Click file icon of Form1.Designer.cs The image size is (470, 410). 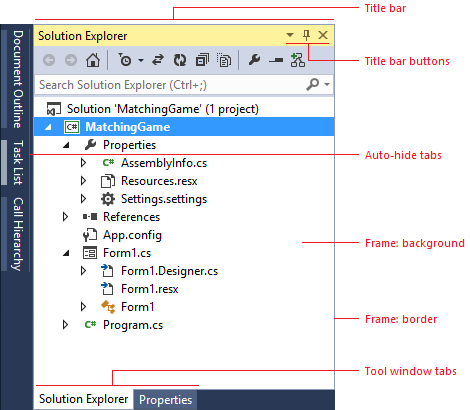click(107, 271)
